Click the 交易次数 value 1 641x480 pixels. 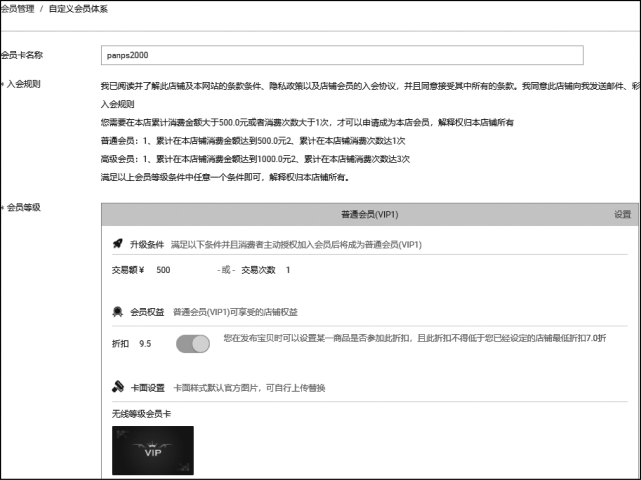(288, 270)
